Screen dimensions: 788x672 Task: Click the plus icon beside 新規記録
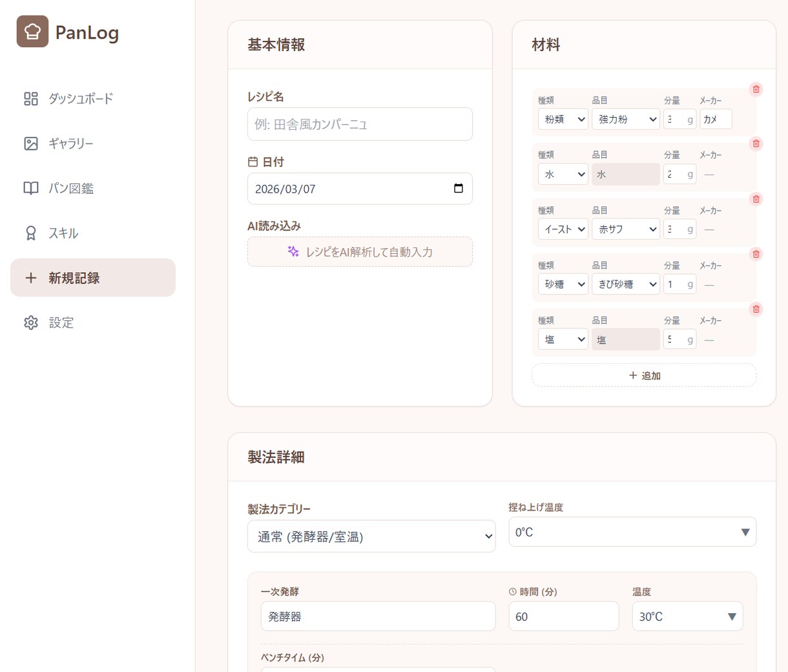31,278
